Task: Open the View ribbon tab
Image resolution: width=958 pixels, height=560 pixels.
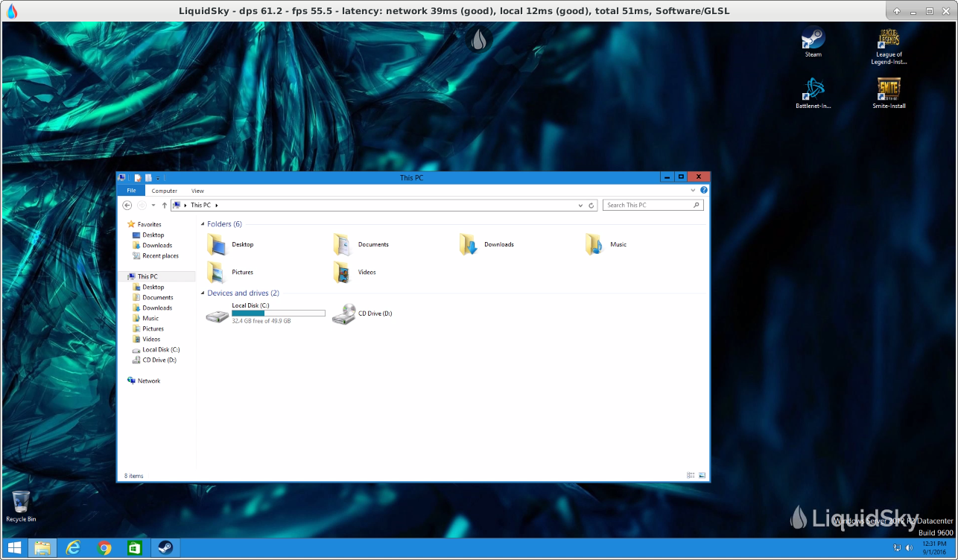Action: pyautogui.click(x=197, y=191)
